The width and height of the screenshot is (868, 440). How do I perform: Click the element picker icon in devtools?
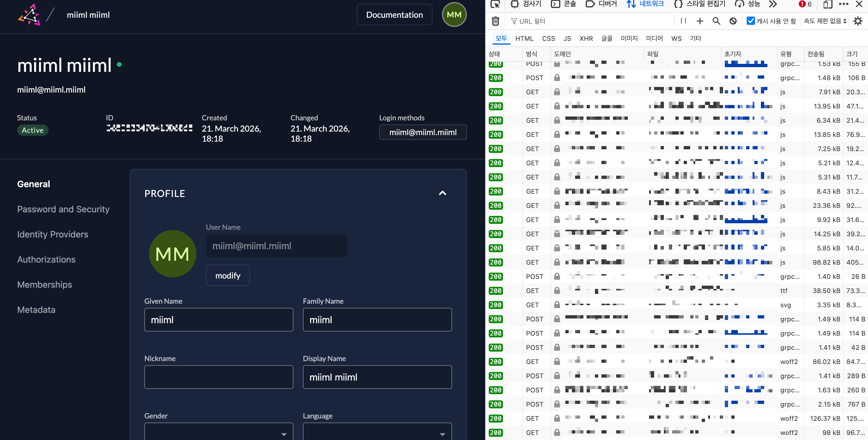[495, 4]
